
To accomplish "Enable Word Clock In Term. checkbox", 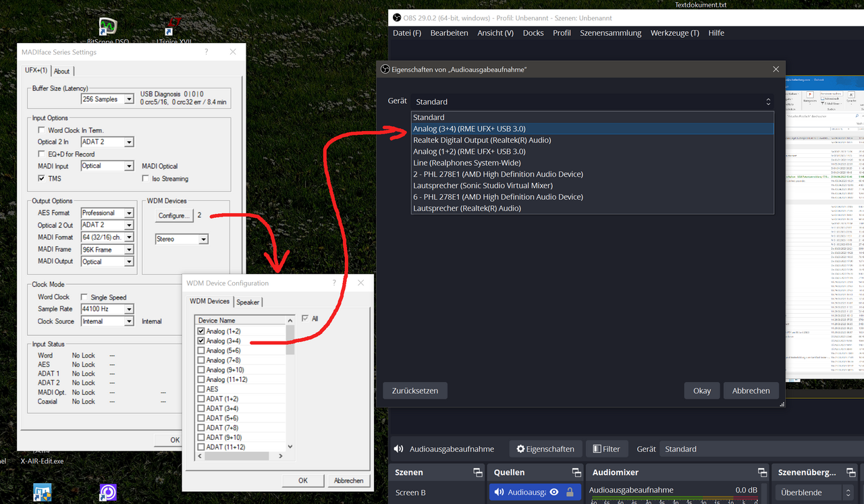I will [42, 130].
